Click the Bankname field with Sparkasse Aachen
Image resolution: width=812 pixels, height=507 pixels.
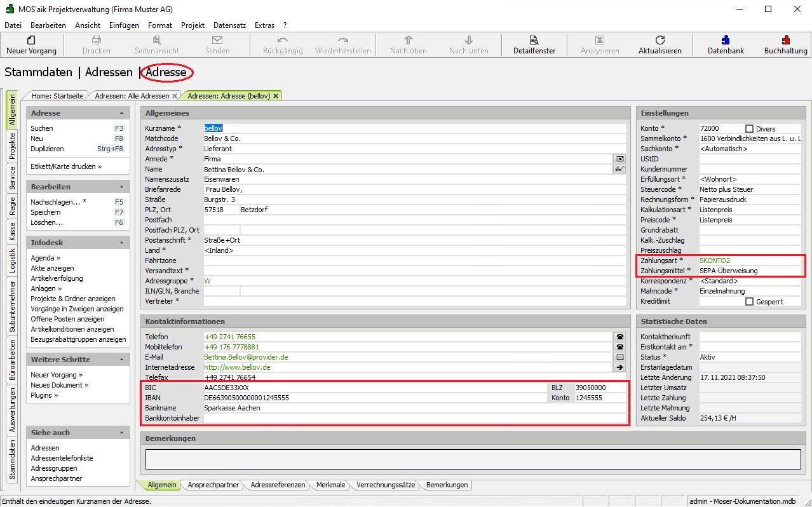click(414, 408)
